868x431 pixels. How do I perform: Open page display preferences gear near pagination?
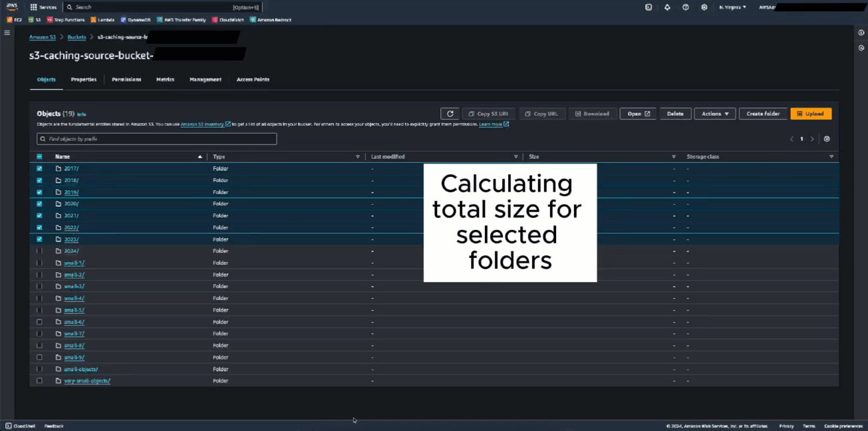[827, 138]
